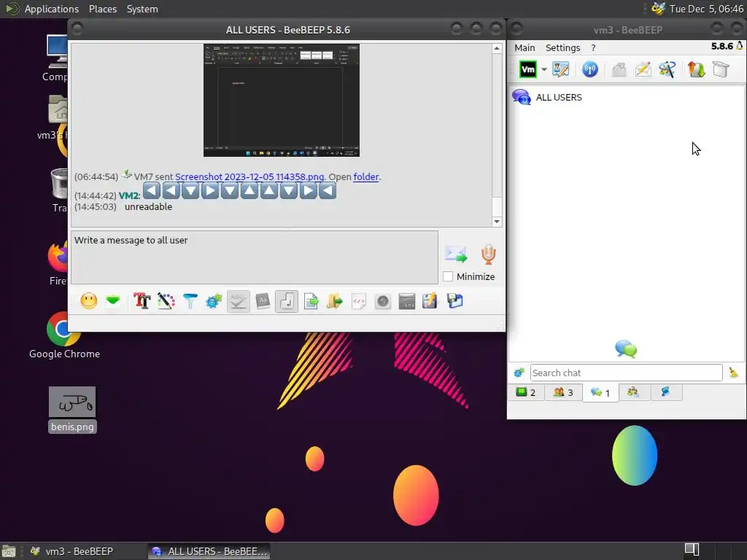Click the send file document icon
The width and height of the screenshot is (747, 560).
(x=311, y=301)
